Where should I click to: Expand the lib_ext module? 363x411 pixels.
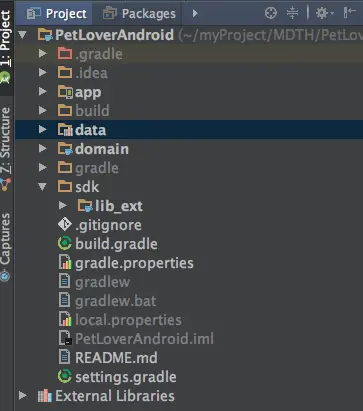click(63, 206)
